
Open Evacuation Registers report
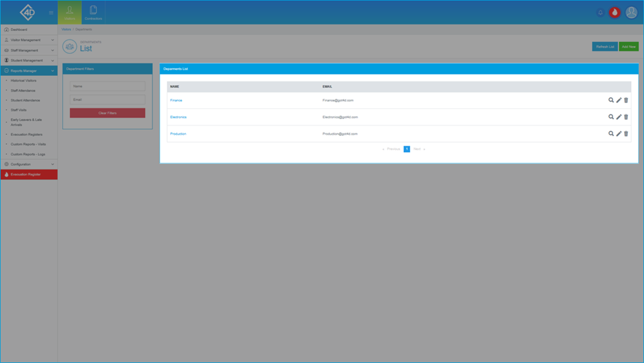tap(26, 134)
